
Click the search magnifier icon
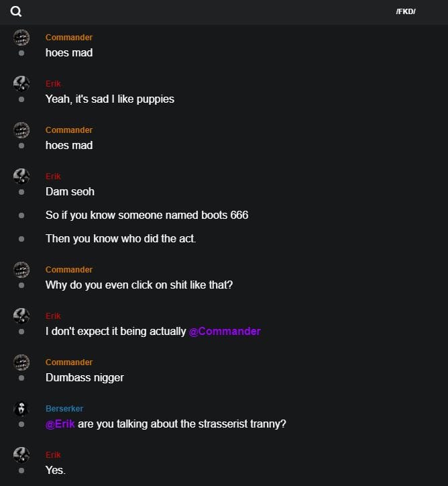coord(16,11)
